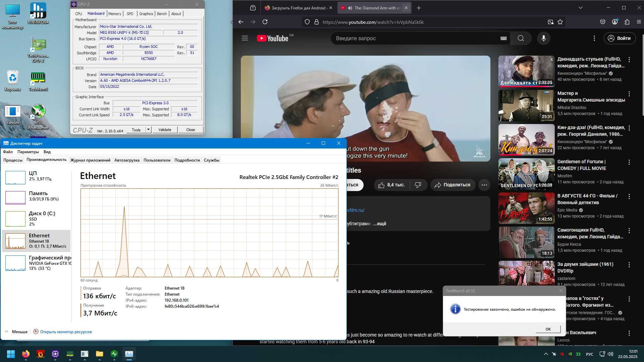Open TechPowerUp GPU-Z desktop icon
The image size is (644, 362).
(x=38, y=50)
